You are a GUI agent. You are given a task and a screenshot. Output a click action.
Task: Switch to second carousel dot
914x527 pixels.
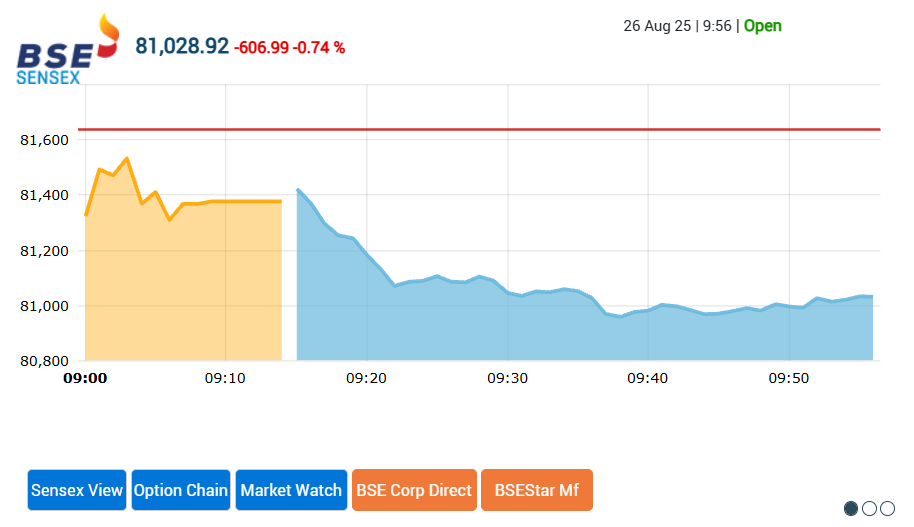pos(869,508)
